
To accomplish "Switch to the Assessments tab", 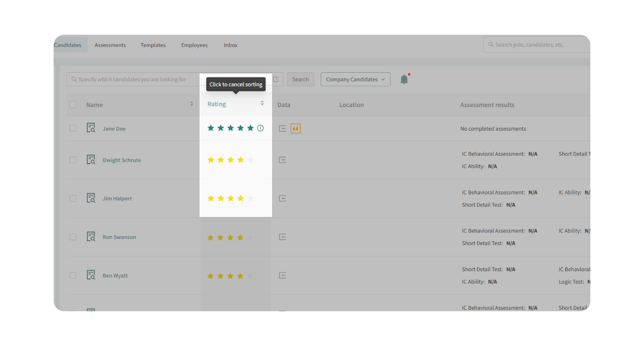I will click(110, 45).
